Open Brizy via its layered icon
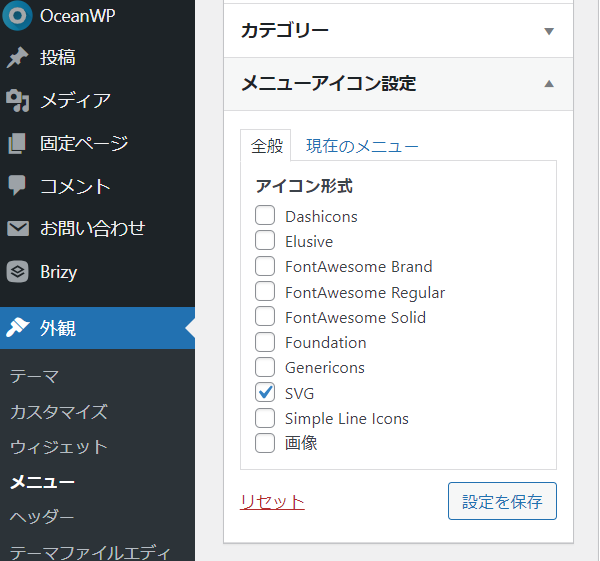This screenshot has height=561, width=600. pyautogui.click(x=17, y=272)
